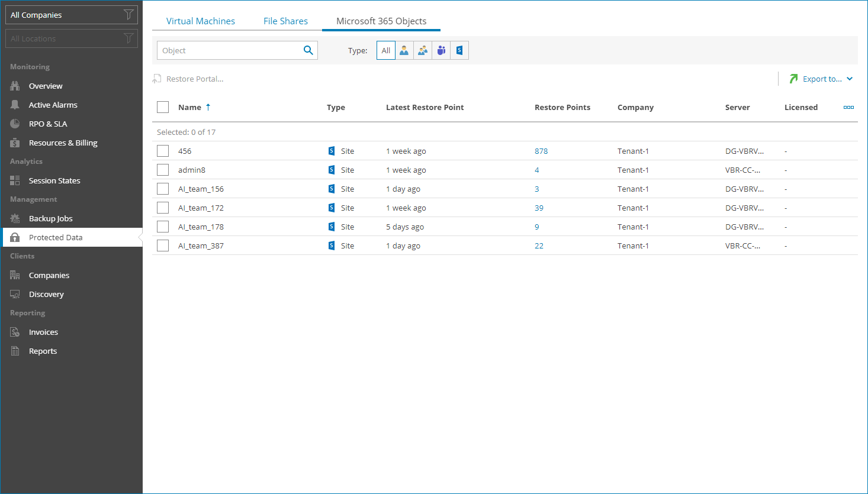Switch to the File Shares tab
Viewport: 868px width, 494px height.
pos(285,21)
